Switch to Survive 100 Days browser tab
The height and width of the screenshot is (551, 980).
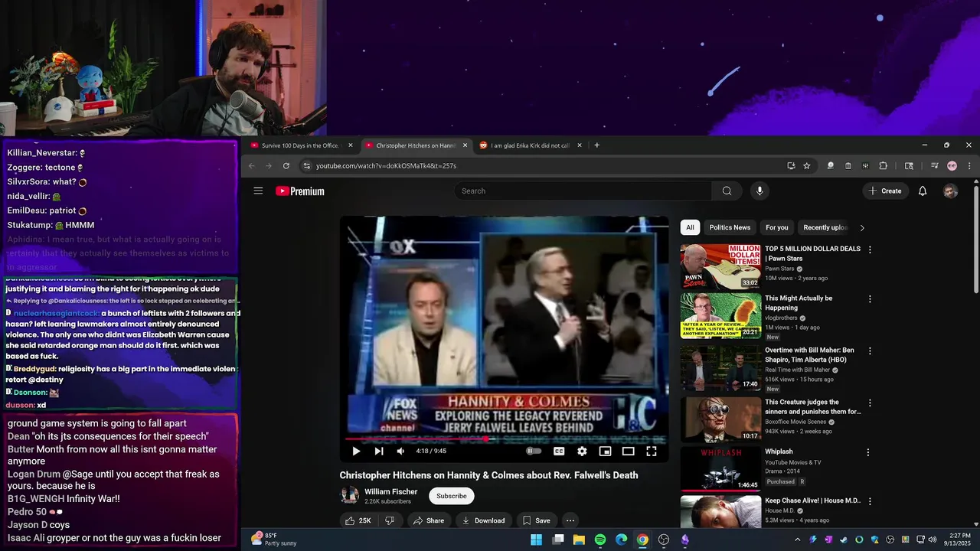pos(300,145)
